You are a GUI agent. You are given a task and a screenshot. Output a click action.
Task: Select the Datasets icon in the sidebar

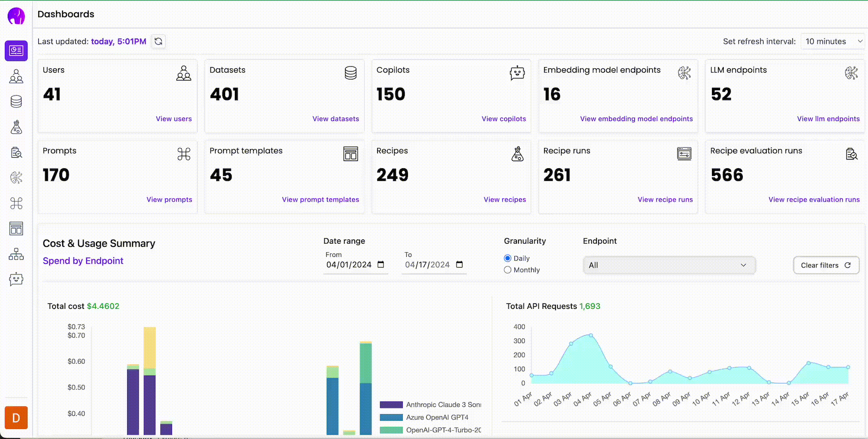click(16, 102)
